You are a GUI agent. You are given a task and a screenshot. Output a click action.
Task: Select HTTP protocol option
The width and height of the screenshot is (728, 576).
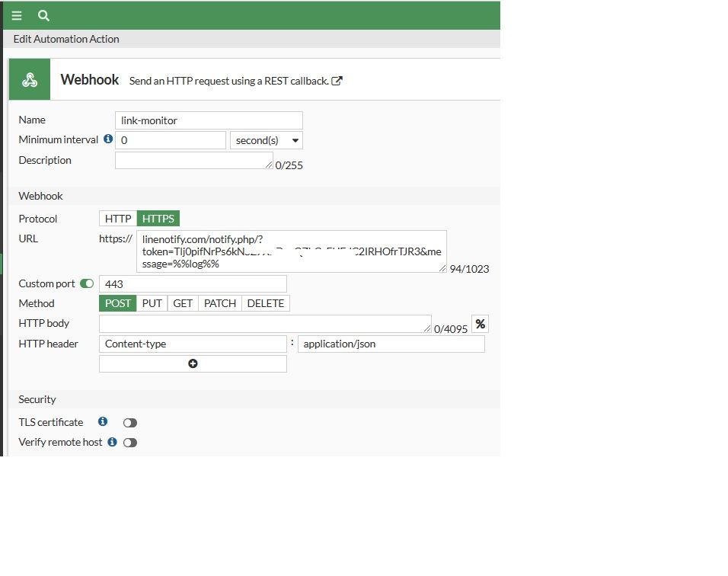pyautogui.click(x=118, y=219)
